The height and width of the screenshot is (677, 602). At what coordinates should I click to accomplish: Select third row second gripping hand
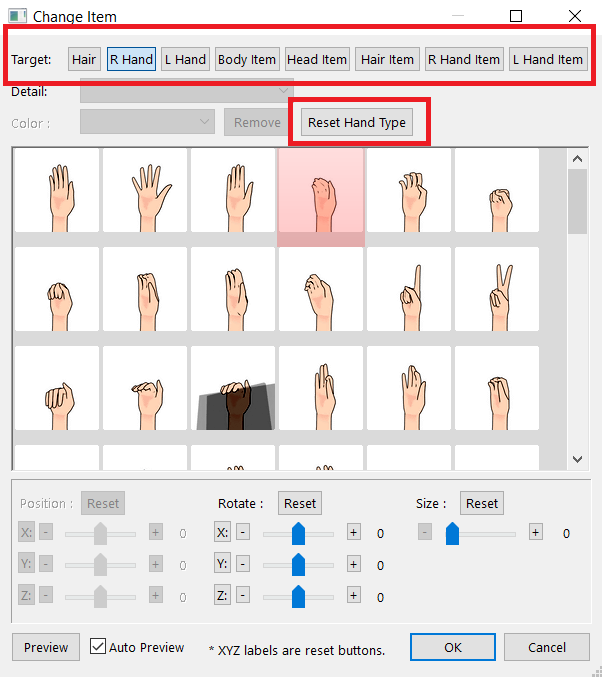click(145, 388)
